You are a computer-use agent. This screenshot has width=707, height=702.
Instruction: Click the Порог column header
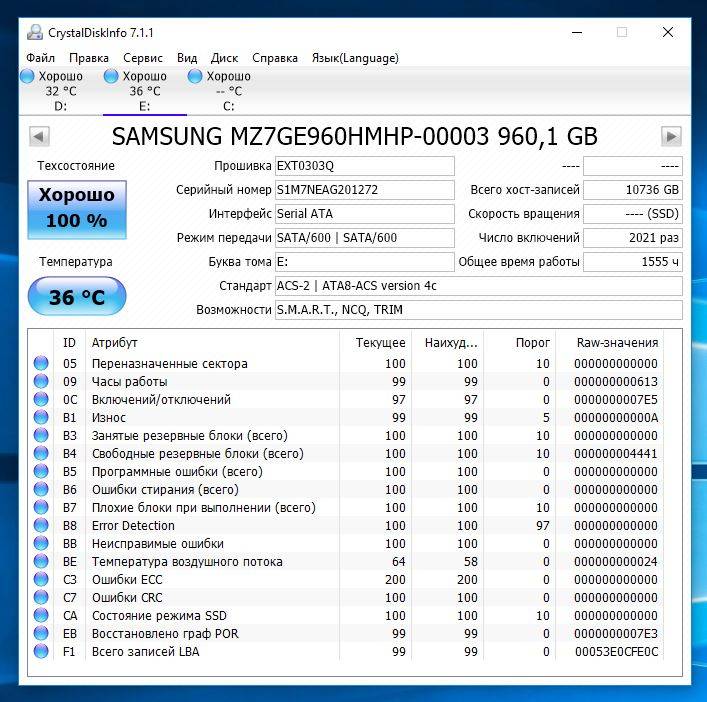coord(519,343)
